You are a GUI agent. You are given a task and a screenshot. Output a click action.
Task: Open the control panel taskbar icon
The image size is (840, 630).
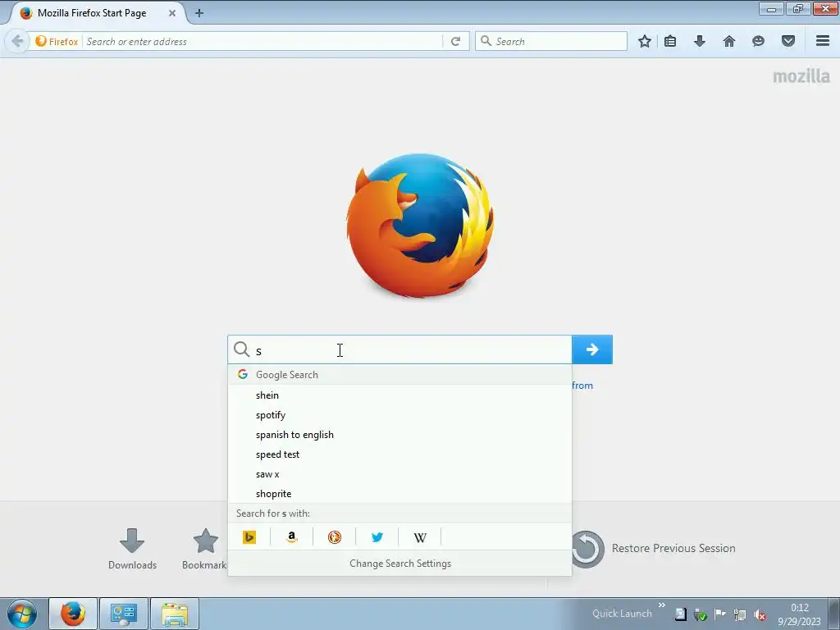click(124, 614)
